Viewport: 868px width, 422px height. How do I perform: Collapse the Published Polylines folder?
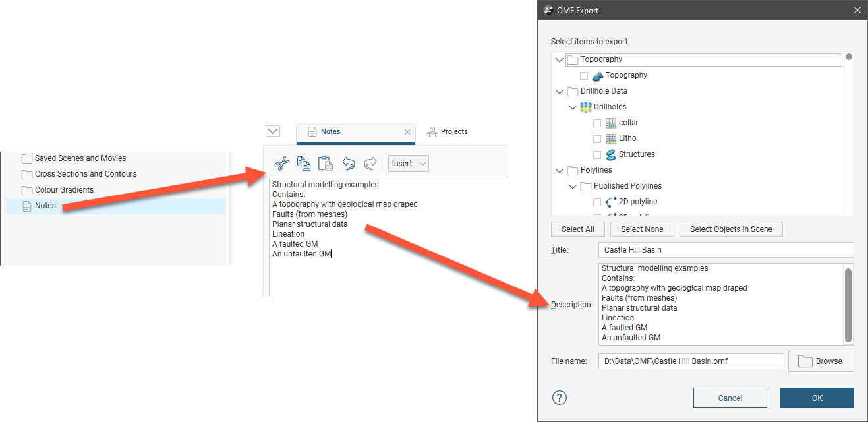pos(573,186)
